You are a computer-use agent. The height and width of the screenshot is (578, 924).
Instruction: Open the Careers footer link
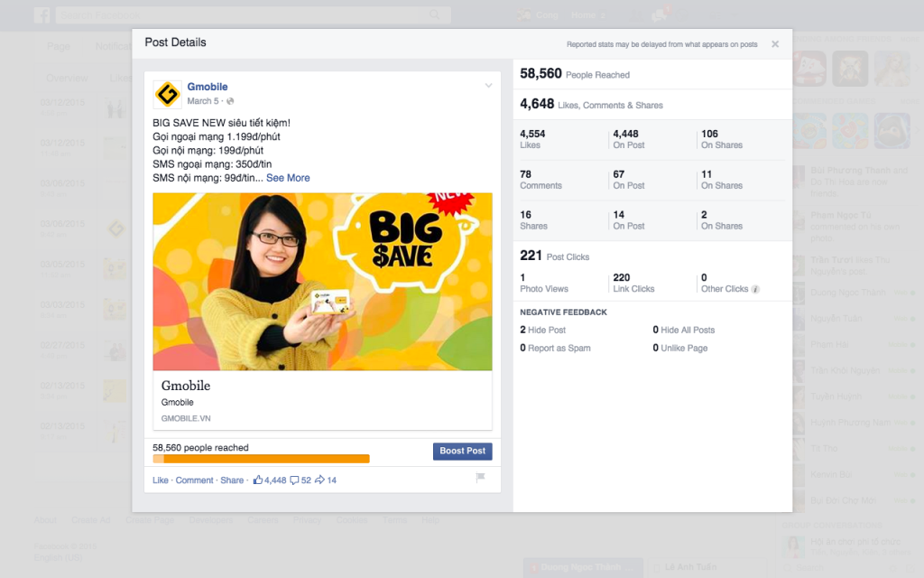point(263,520)
